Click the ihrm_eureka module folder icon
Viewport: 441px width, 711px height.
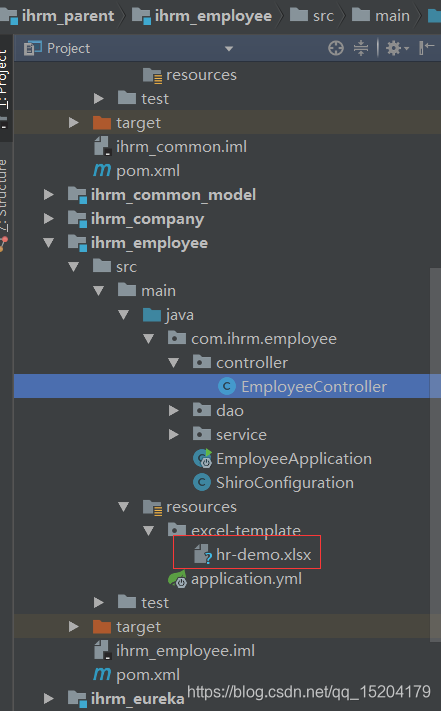tap(77, 698)
